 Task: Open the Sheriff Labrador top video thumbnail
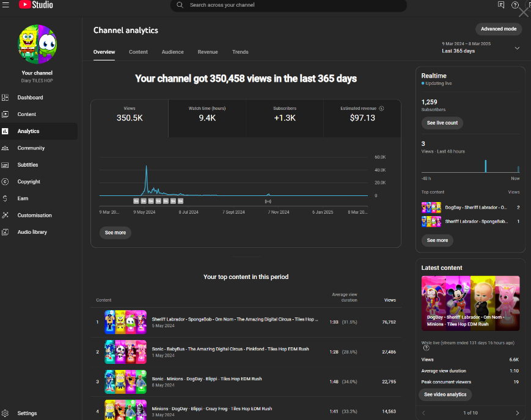tap(125, 322)
